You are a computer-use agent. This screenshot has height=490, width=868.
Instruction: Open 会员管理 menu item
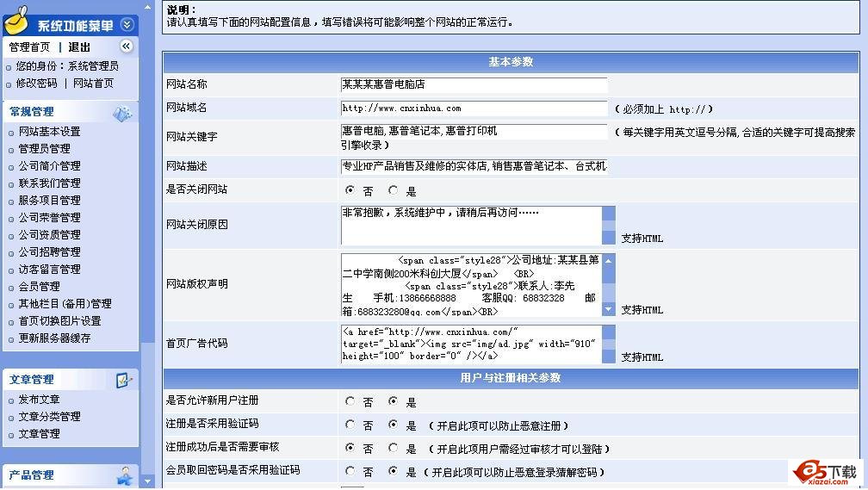(x=40, y=286)
